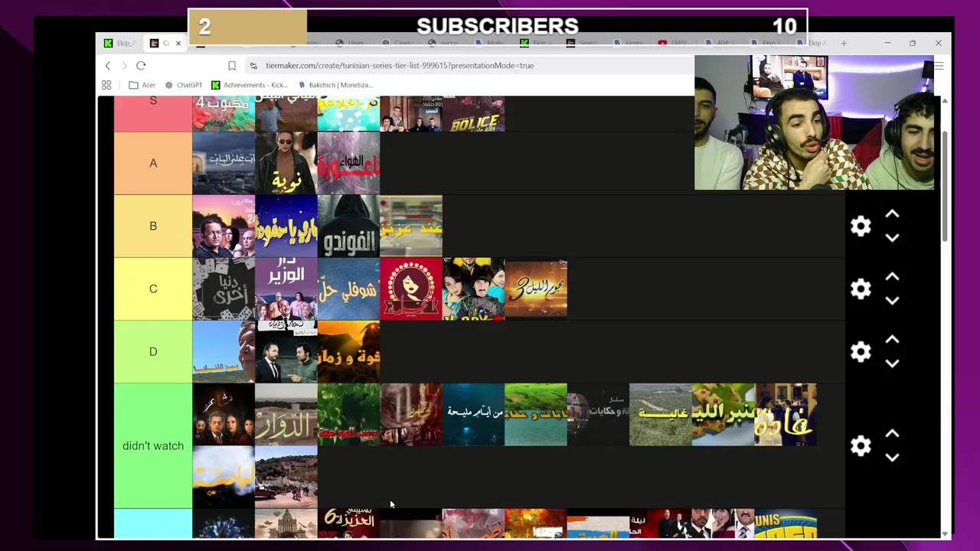Click the B tier label
This screenshot has width=980, height=551.
tap(153, 226)
